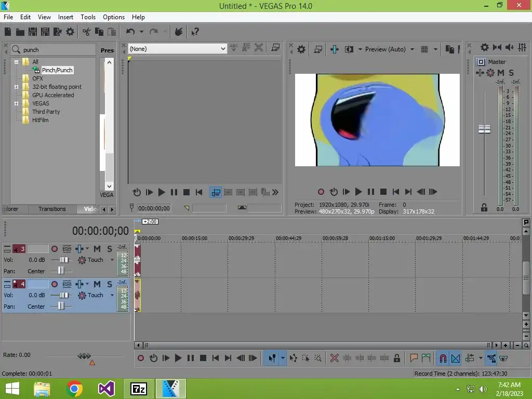Viewport: 532px width, 399px height.
Task: Open Preview (Auto) quality dropdown
Action: [x=412, y=49]
